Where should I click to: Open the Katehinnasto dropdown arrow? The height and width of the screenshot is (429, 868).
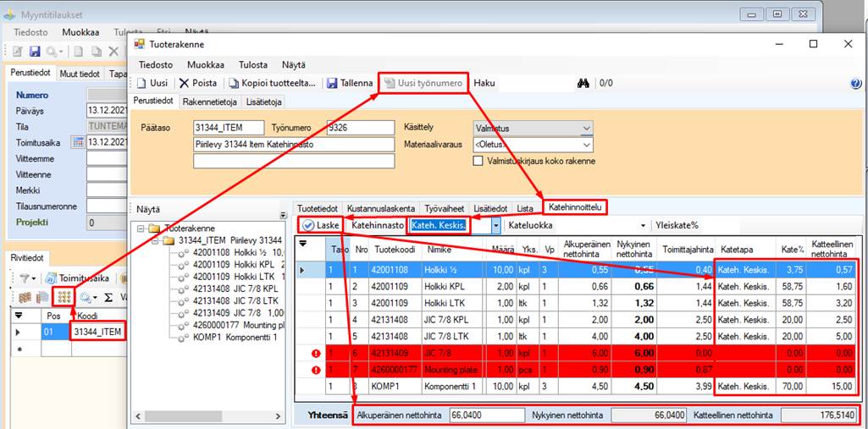click(x=496, y=226)
